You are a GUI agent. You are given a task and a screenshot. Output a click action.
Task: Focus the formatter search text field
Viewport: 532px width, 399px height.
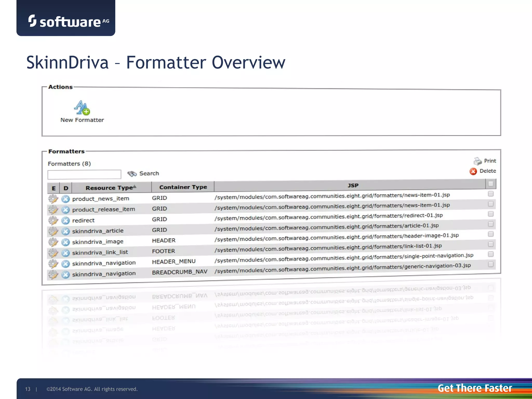[84, 175]
